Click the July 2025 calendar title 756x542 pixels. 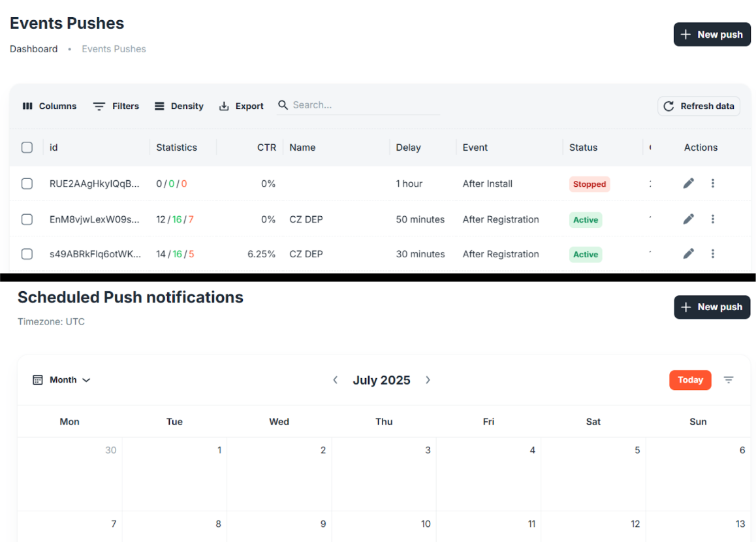click(x=381, y=380)
